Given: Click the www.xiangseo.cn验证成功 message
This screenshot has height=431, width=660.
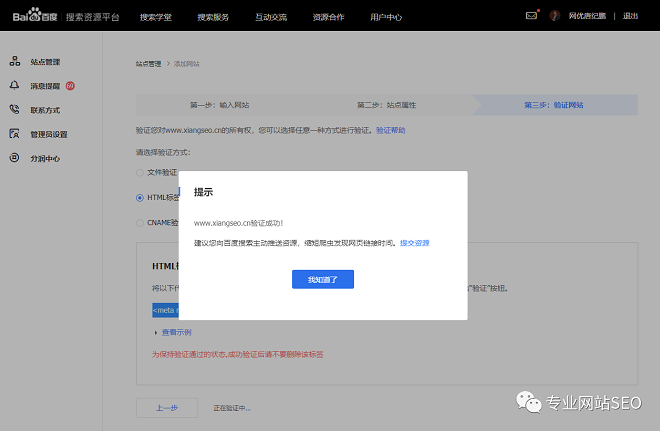Looking at the screenshot, I should click(239, 223).
